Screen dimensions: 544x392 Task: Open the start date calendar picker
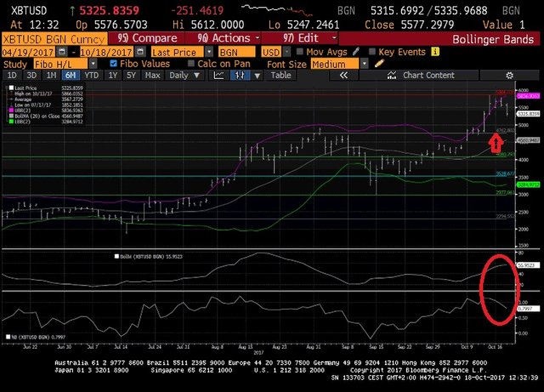click(x=62, y=52)
